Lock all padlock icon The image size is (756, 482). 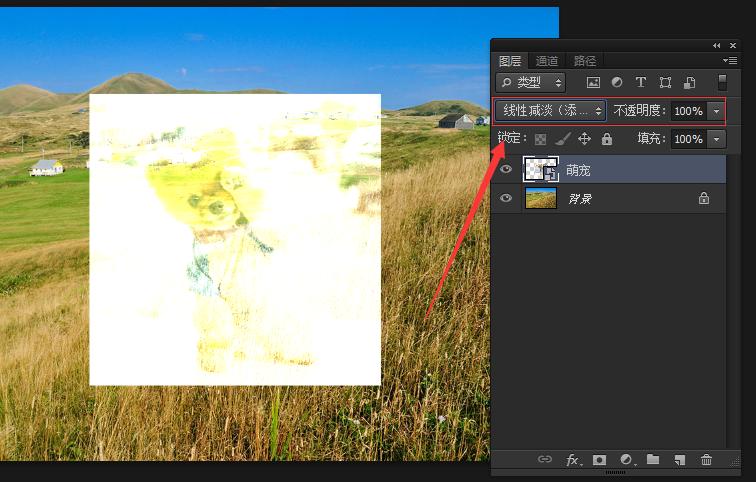pyautogui.click(x=607, y=139)
